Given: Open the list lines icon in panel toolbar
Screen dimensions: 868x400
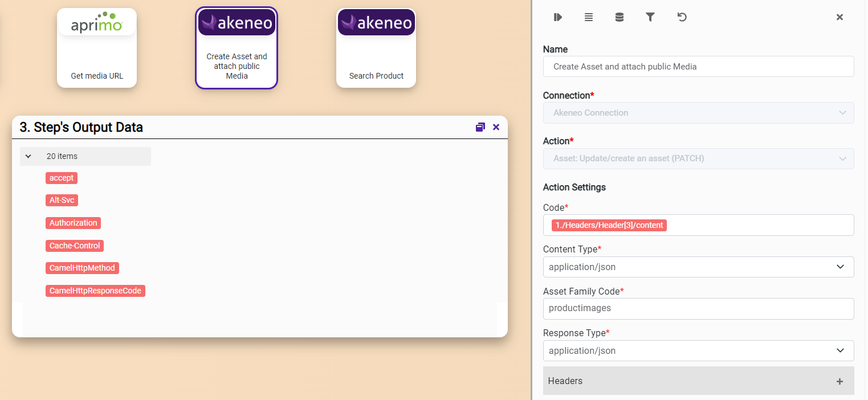Looking at the screenshot, I should click(x=589, y=17).
